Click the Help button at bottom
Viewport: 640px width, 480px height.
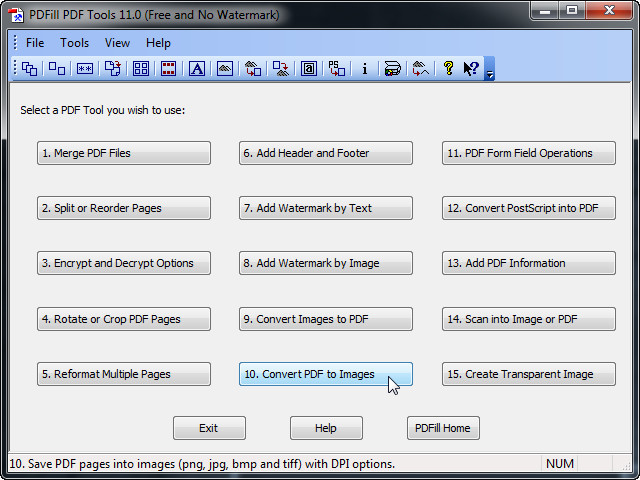point(326,428)
